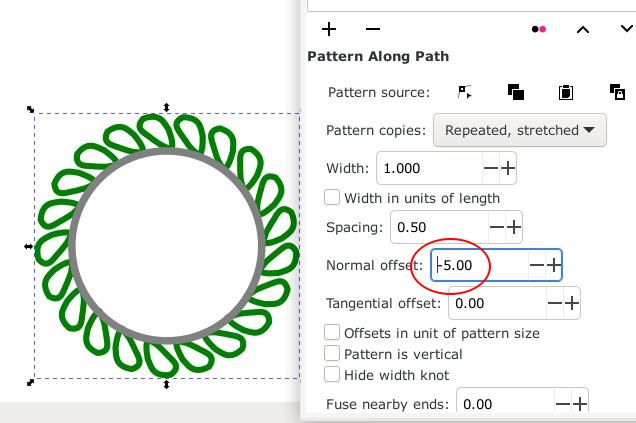The width and height of the screenshot is (636, 423).
Task: Link pattern source to clipboard path icon
Action: [x=617, y=92]
